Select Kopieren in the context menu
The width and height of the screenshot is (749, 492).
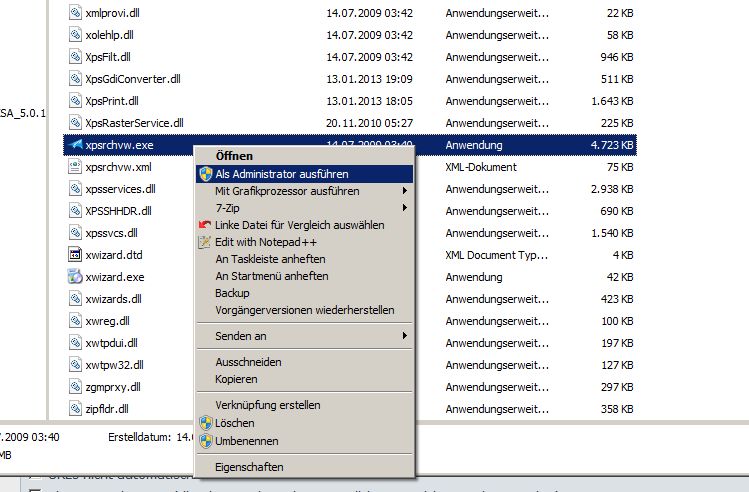point(236,380)
